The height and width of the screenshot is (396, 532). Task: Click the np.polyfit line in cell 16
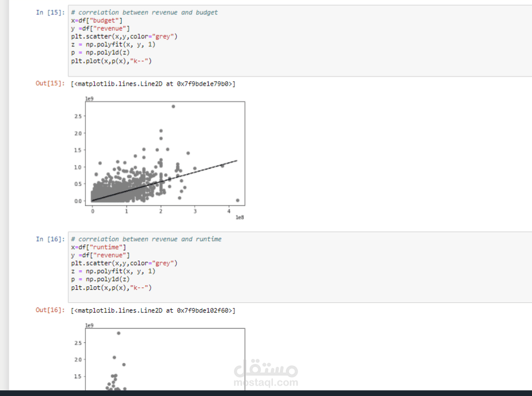113,271
